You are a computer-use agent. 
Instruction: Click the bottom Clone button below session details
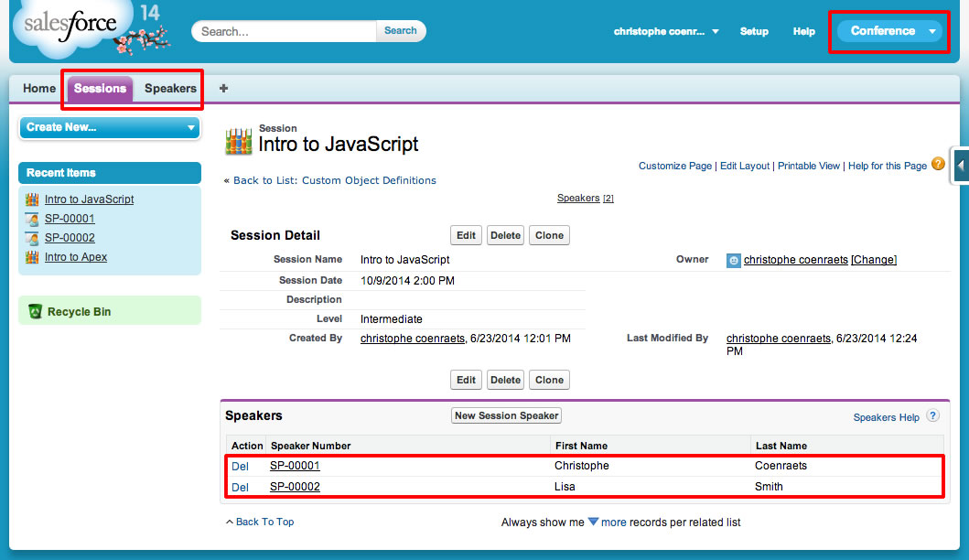point(549,380)
